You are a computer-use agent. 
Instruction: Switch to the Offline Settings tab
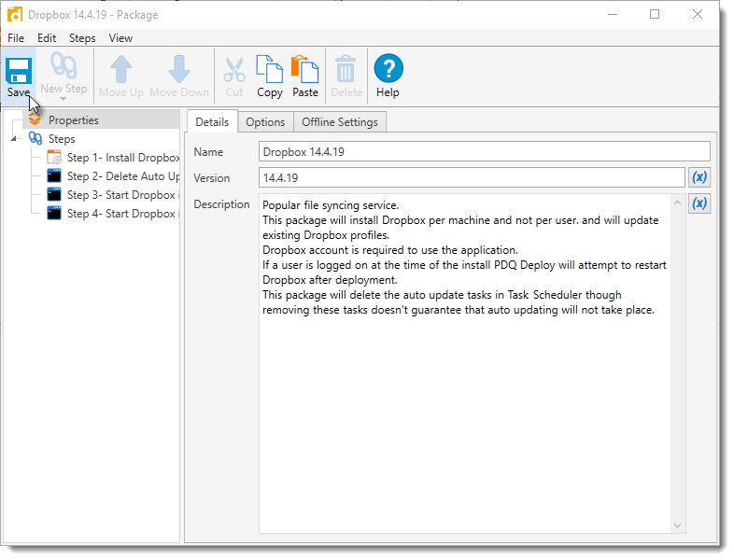[339, 122]
